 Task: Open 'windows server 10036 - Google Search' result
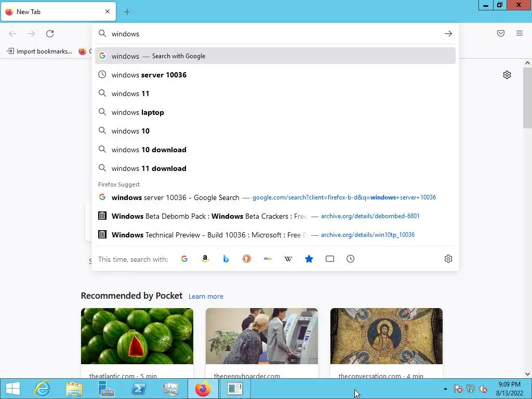tap(275, 197)
